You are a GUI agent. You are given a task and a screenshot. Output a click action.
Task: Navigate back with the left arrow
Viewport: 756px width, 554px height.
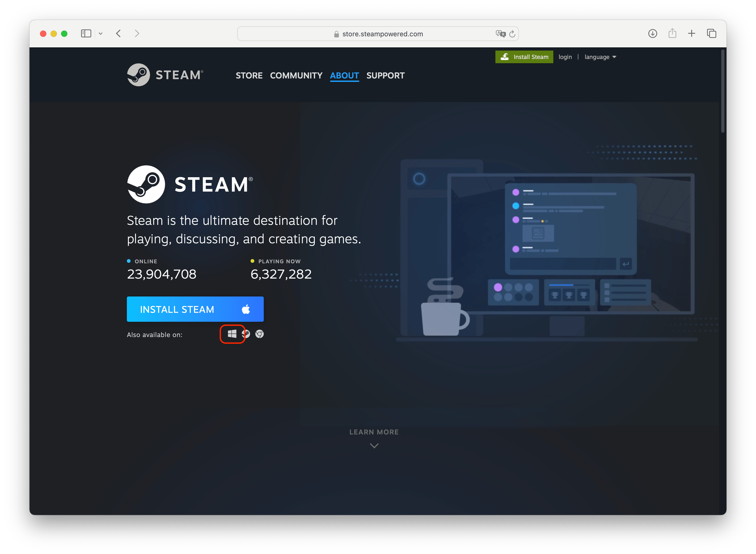pyautogui.click(x=118, y=33)
